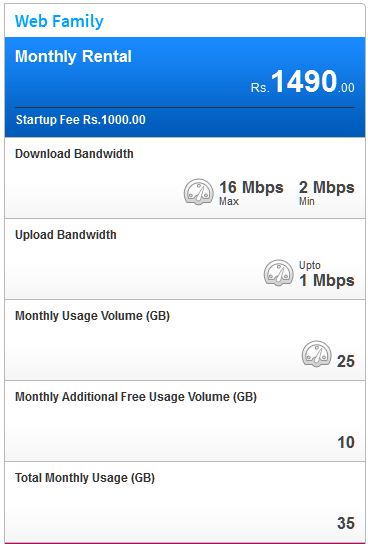Click the total monthly usage value 35

pos(346,523)
